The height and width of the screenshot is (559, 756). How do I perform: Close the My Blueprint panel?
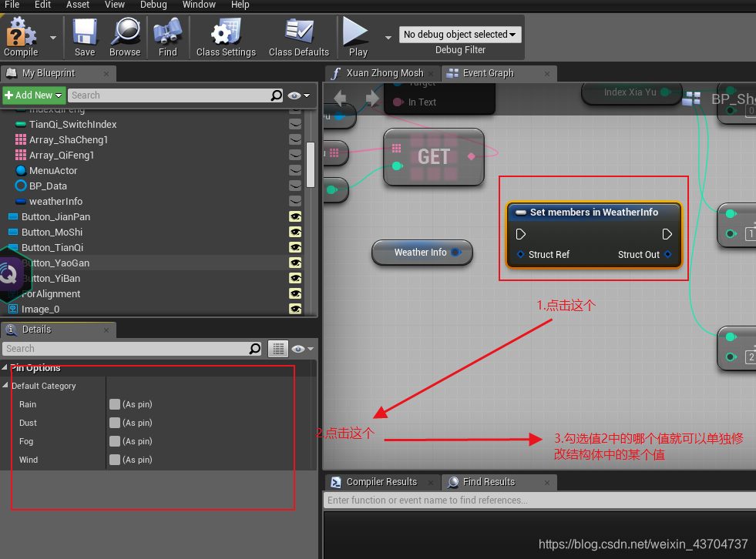click(106, 74)
